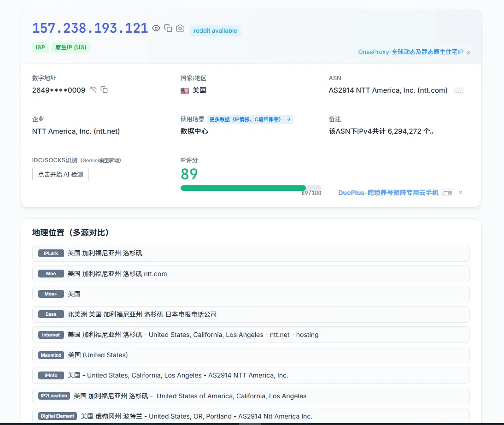Toggle IP visibility eye icon beside 157.238.193.121
This screenshot has width=504, height=425.
(156, 28)
